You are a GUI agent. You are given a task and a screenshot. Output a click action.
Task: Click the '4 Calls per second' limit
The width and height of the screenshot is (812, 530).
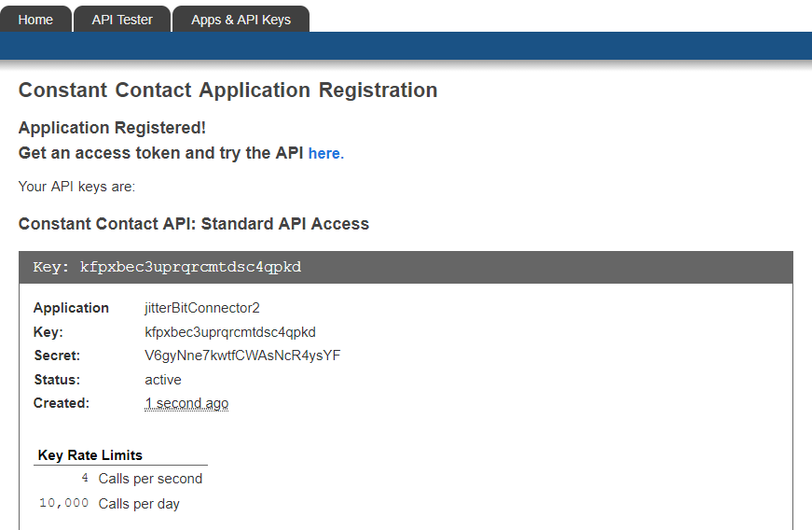[142, 479]
